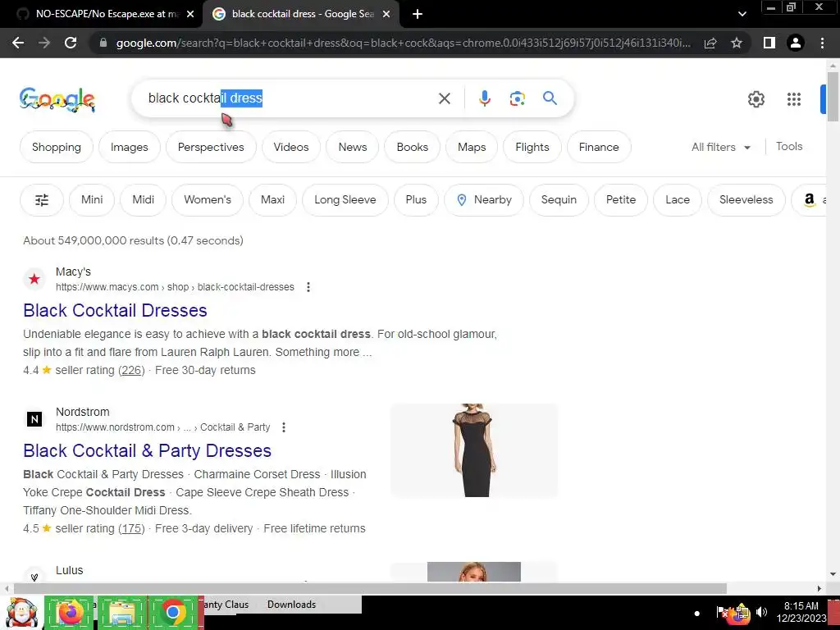Switch to the Flights tab
The image size is (840, 630).
pyautogui.click(x=532, y=147)
